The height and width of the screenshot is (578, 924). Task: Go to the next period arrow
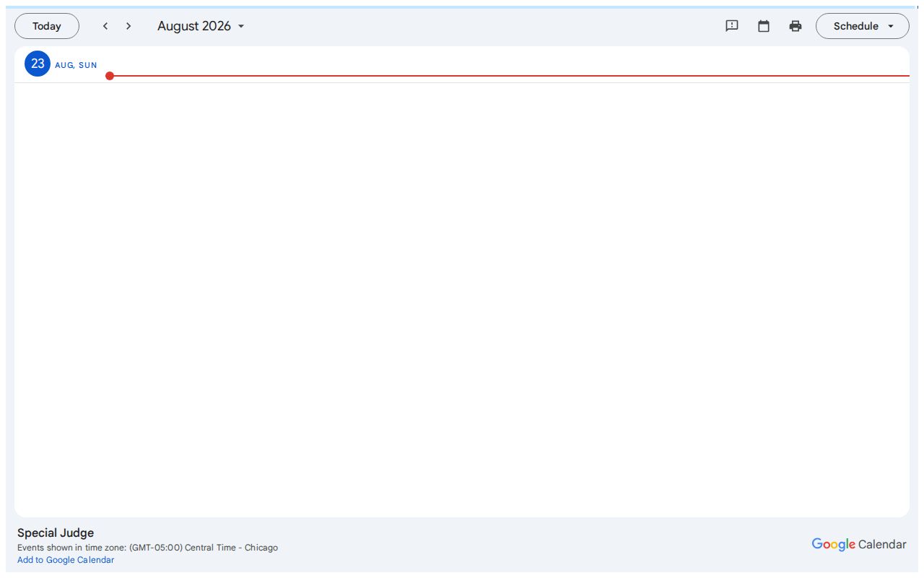point(128,26)
